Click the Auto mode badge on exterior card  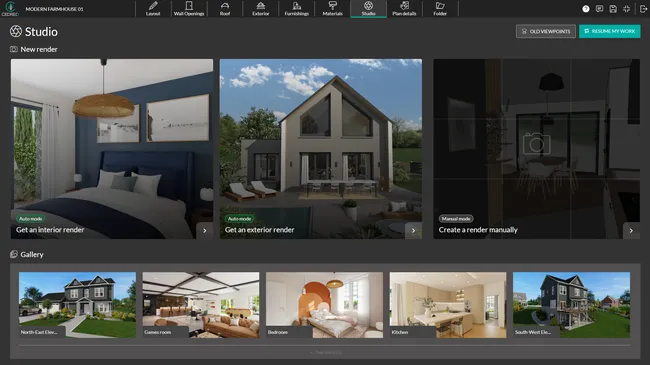pos(240,219)
